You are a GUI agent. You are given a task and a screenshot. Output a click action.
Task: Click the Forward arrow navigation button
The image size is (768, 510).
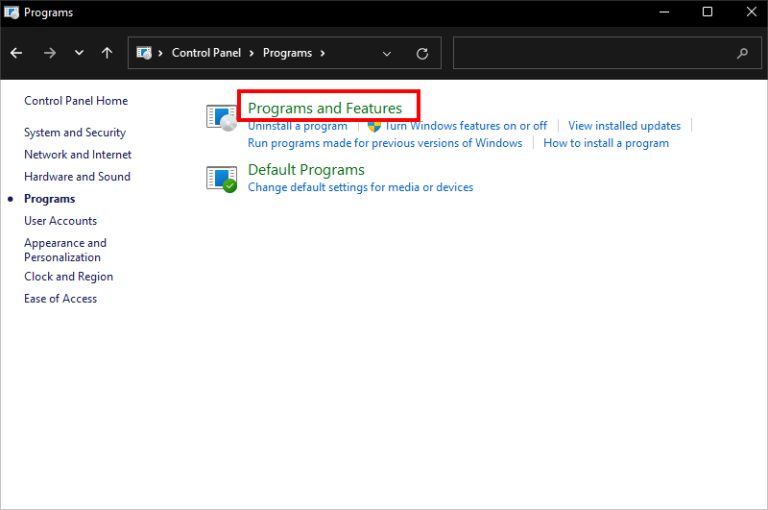click(49, 53)
